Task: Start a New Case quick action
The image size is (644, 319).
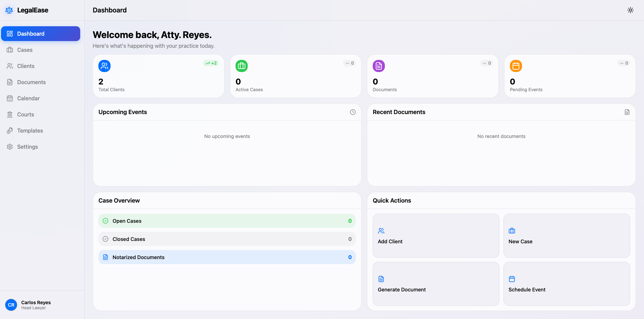Action: click(566, 236)
